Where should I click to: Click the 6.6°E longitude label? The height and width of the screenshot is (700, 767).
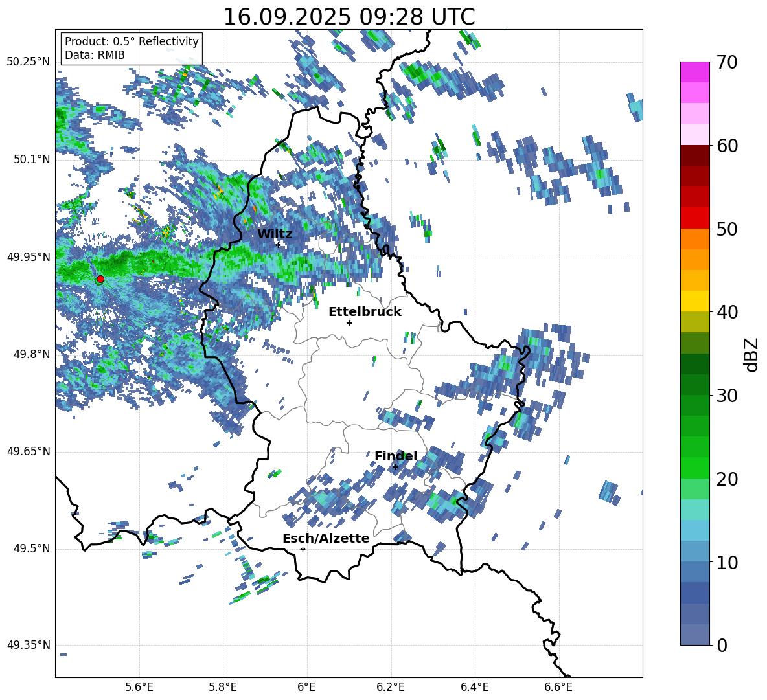coord(558,687)
